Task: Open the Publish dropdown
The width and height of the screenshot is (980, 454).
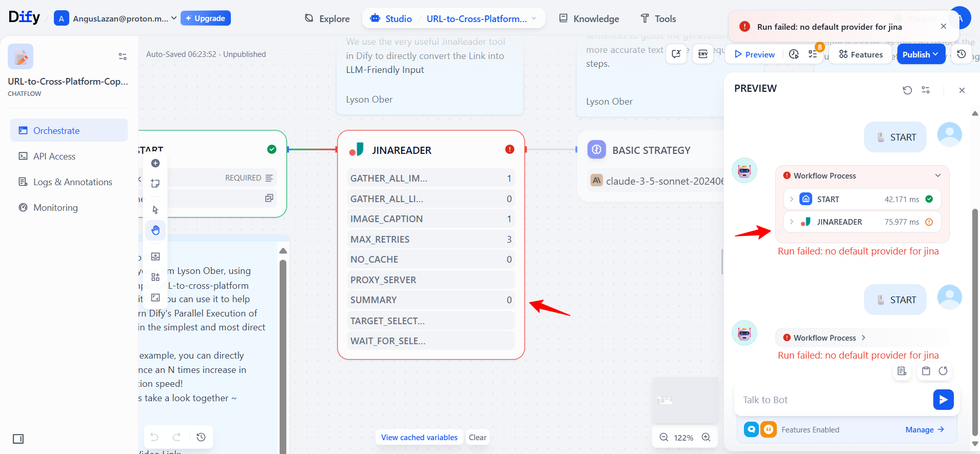Action: [x=921, y=54]
